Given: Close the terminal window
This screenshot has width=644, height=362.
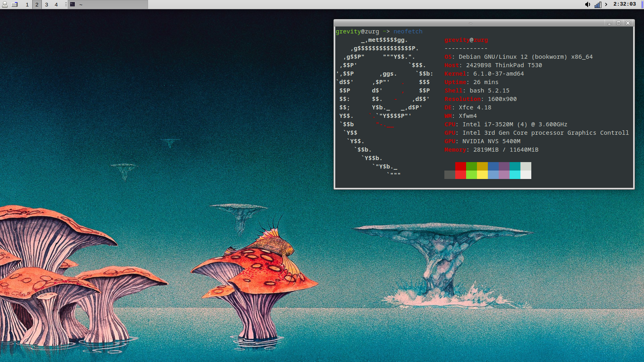Looking at the screenshot, I should pos(628,23).
